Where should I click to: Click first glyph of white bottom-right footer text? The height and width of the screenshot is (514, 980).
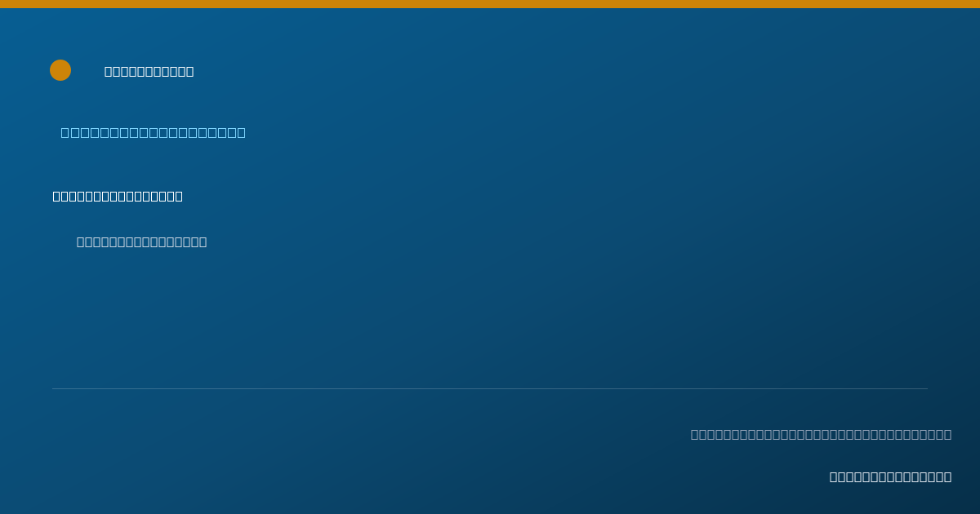(x=834, y=476)
